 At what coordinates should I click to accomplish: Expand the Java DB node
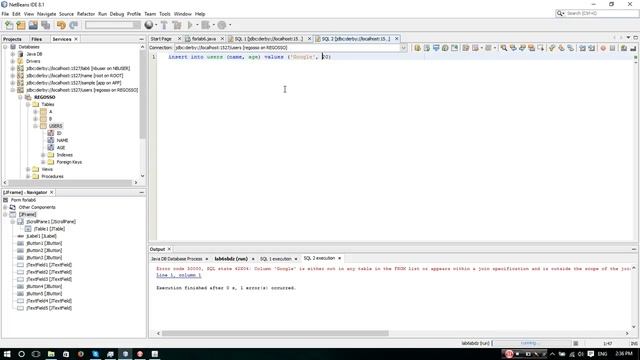click(x=13, y=54)
